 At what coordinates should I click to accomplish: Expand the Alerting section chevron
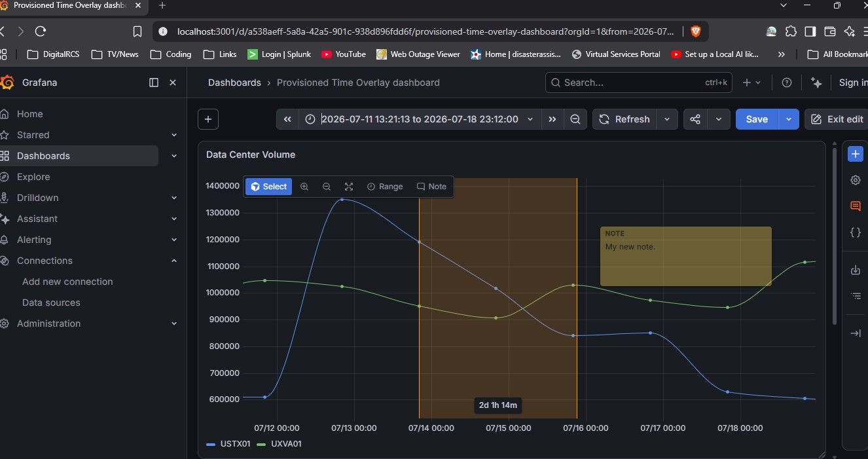point(174,240)
